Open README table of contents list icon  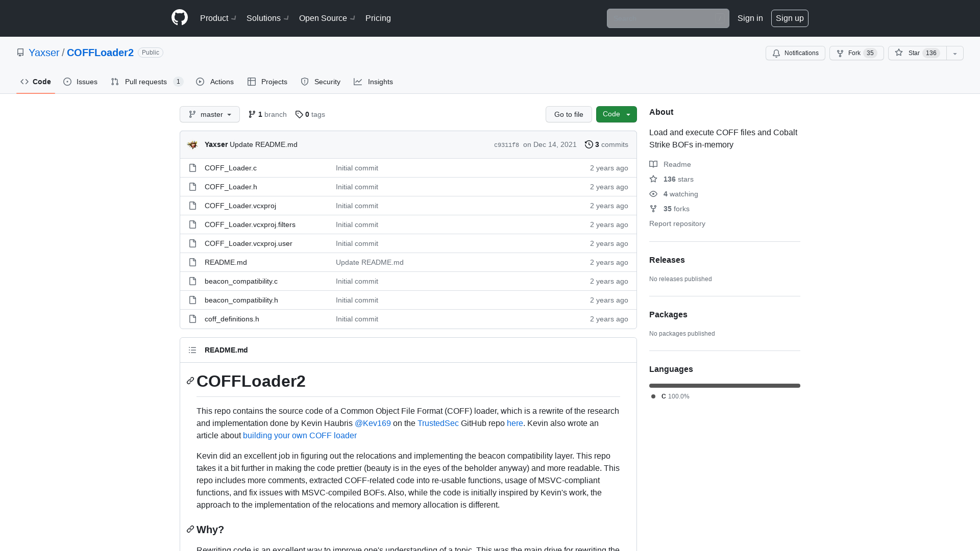tap(192, 350)
